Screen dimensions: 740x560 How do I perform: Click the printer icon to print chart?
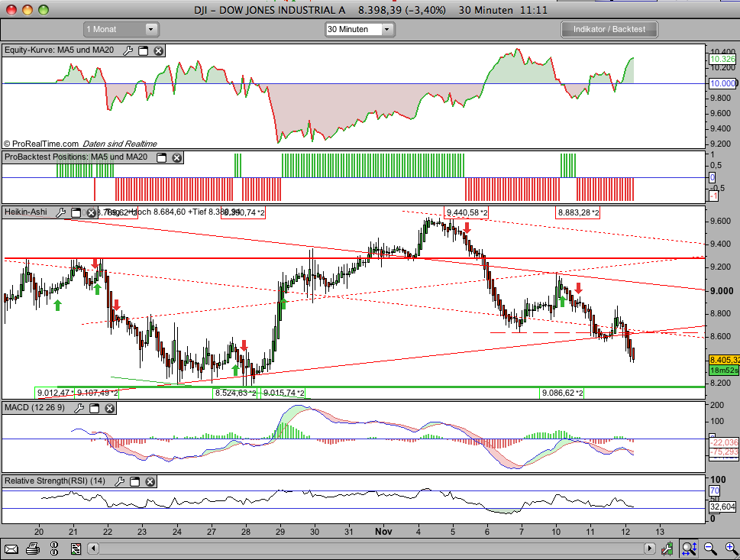coord(33,549)
